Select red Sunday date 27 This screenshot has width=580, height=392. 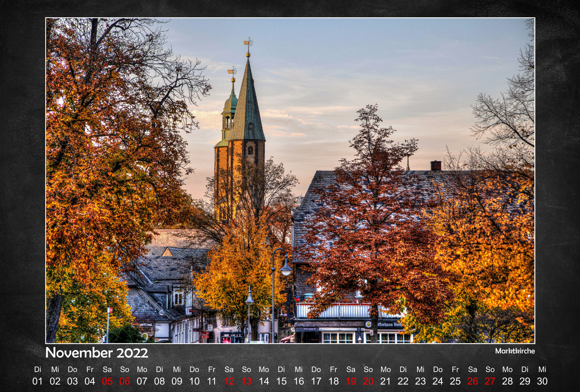click(490, 381)
